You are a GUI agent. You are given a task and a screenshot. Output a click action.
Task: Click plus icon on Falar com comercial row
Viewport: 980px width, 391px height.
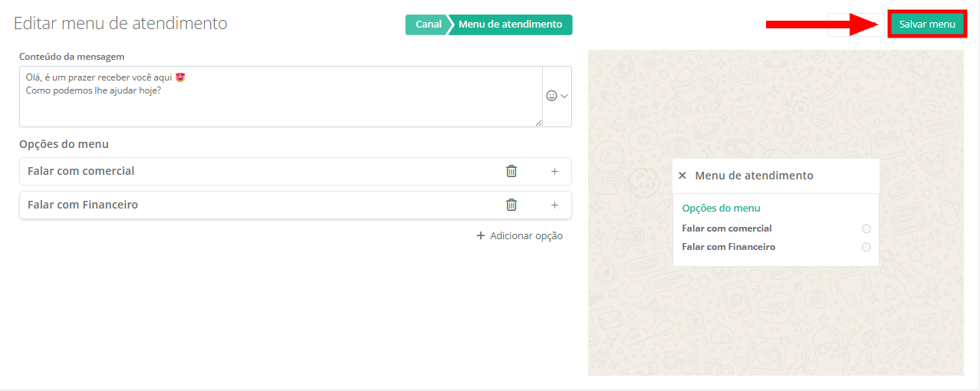click(x=554, y=171)
